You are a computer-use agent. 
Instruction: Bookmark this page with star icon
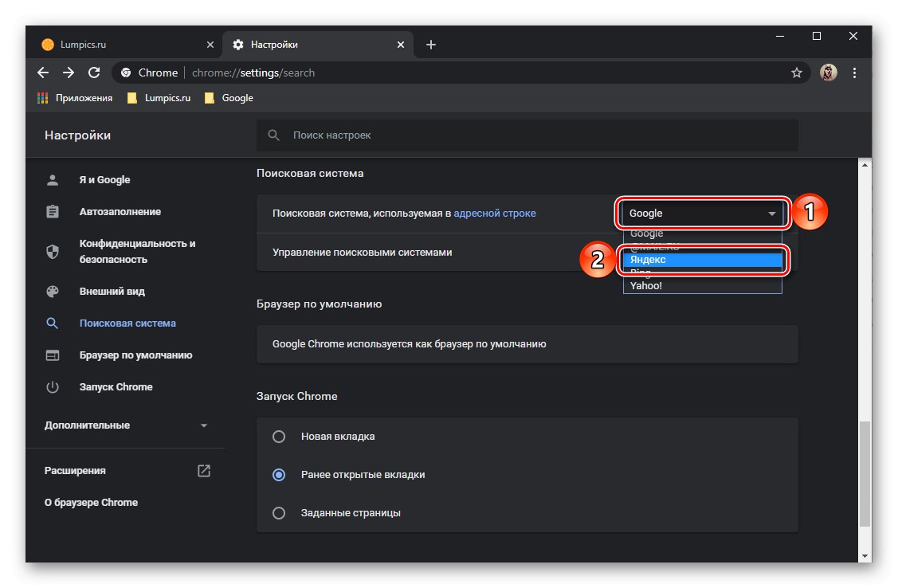[x=796, y=73]
